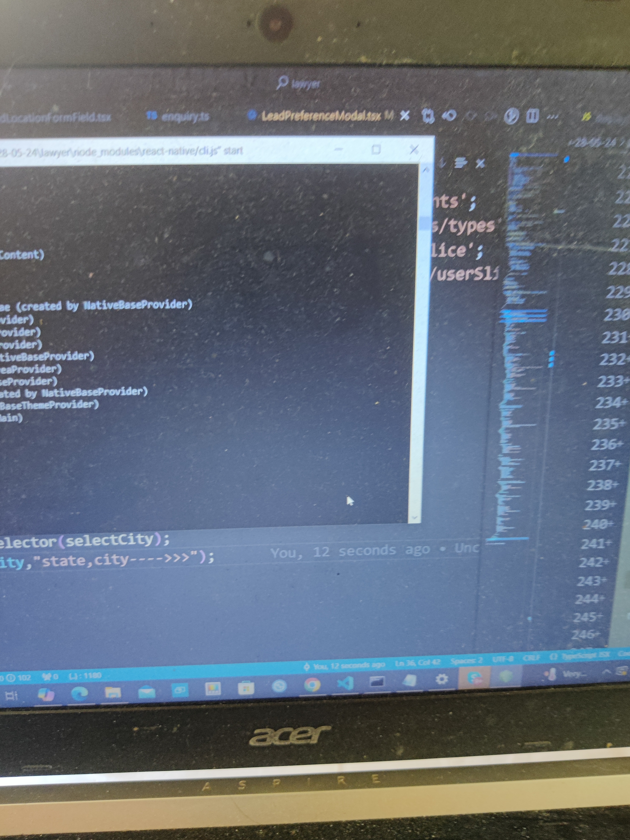Close the LeadPreferenceModal.tsx tab
Screen dimensions: 630x840
pyautogui.click(x=405, y=115)
